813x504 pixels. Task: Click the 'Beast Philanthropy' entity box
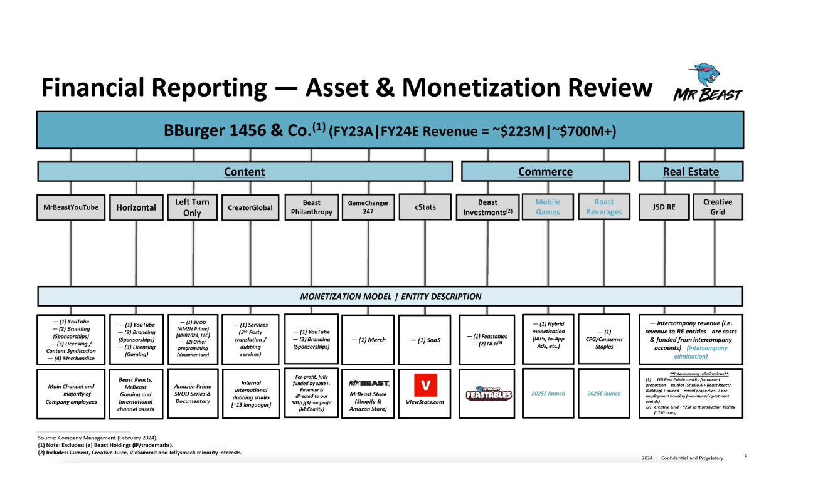click(311, 207)
